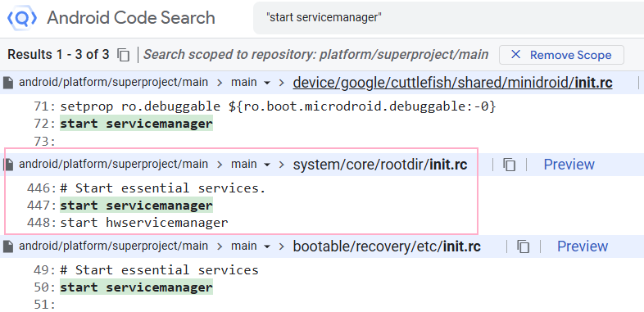
Task: Click file icon of system/core/rootdir result
Action: (x=8, y=165)
